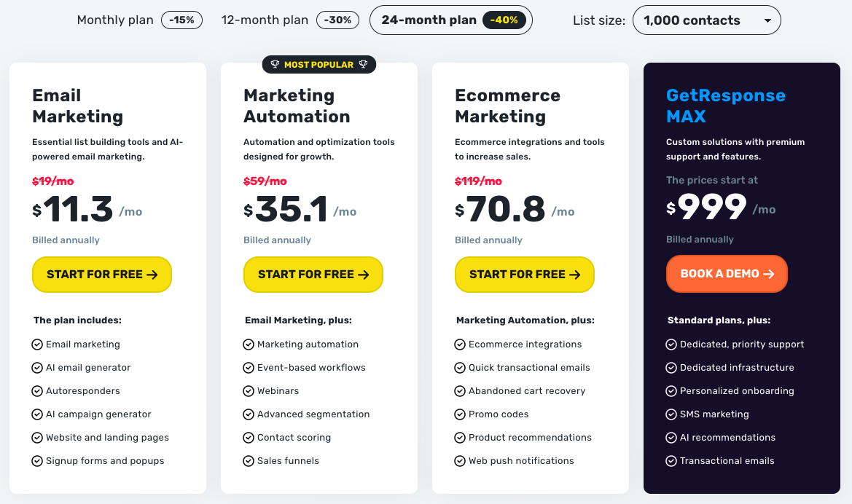
Task: Click checkmark icon next to SMS marketing
Action: (671, 414)
